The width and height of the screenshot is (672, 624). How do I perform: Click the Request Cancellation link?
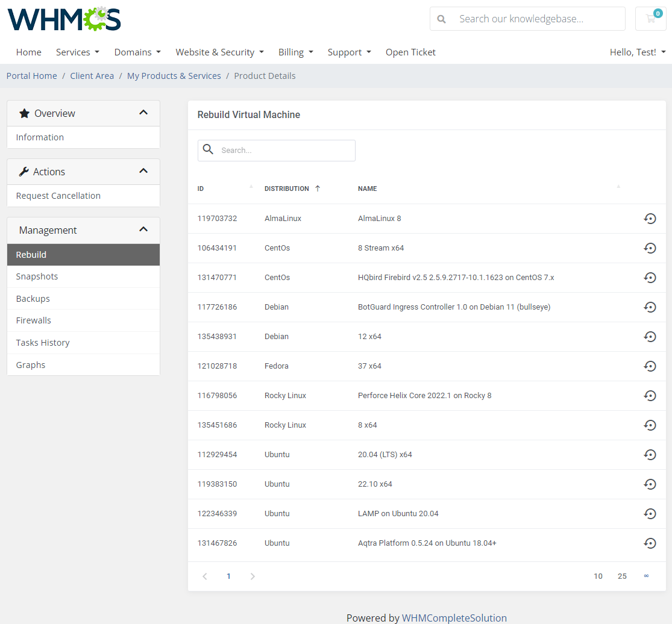click(58, 196)
